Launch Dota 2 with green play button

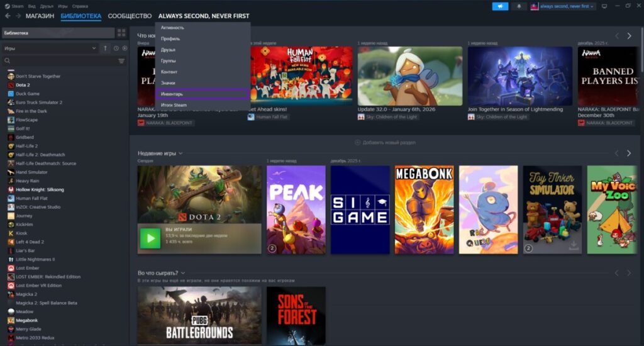[150, 238]
